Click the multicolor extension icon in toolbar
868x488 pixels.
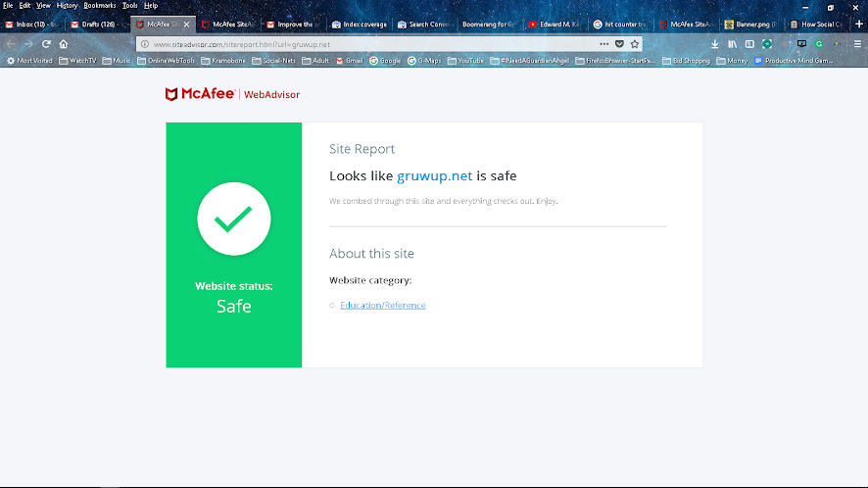[x=837, y=44]
